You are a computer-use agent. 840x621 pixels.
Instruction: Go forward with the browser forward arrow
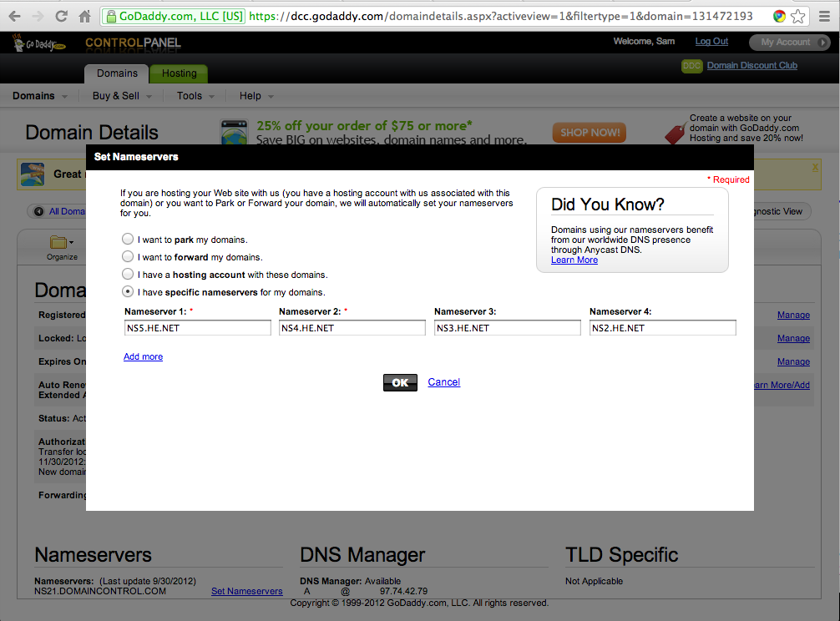click(38, 16)
